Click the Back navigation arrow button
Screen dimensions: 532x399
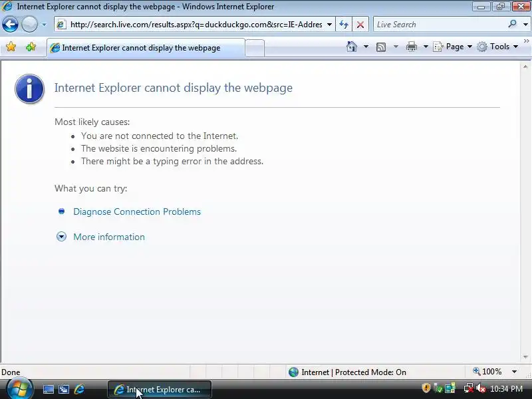point(10,25)
